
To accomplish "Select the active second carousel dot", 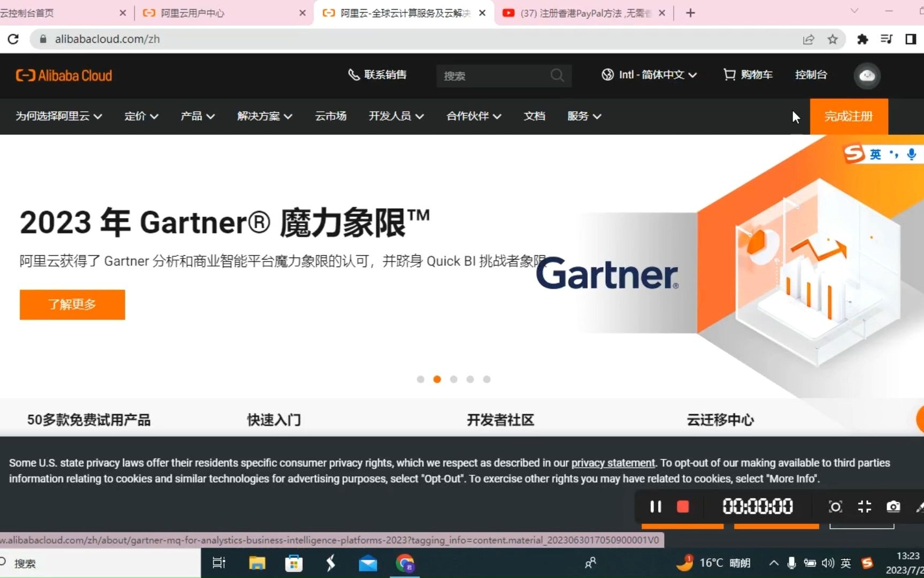I will pyautogui.click(x=437, y=379).
